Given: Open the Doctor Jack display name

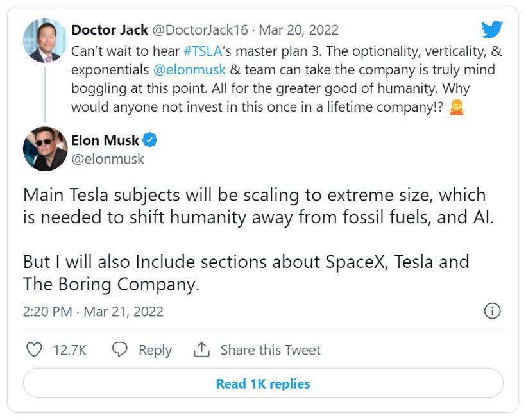Looking at the screenshot, I should tap(110, 30).
